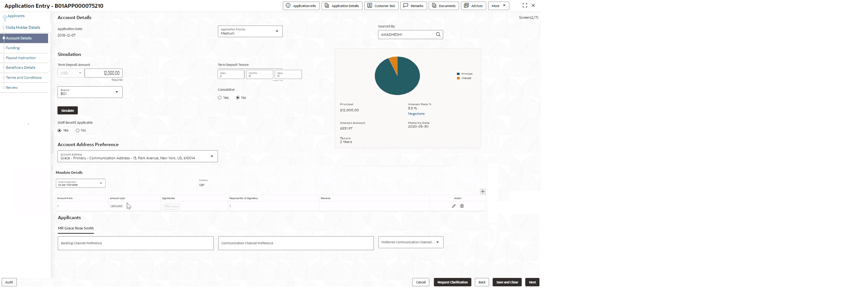Image resolution: width=868 pixels, height=297 pixels.
Task: Click the Next button
Action: (532, 282)
